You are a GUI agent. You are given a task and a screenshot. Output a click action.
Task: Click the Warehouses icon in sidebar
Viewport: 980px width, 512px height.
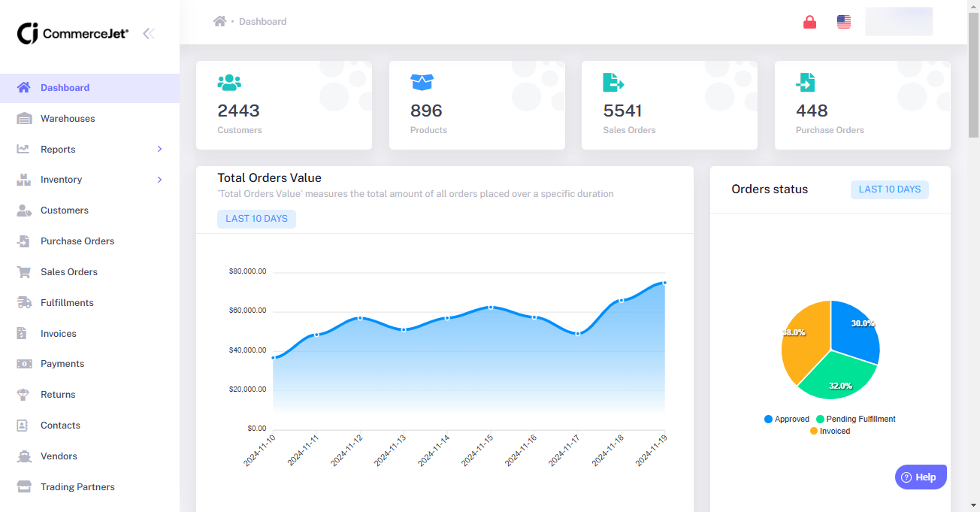[x=24, y=118]
